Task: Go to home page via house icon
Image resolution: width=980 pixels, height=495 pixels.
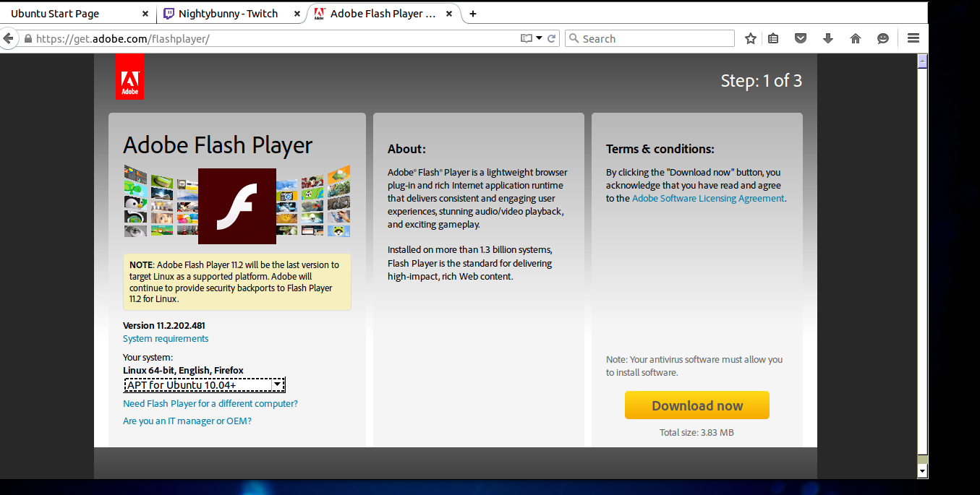Action: [856, 38]
